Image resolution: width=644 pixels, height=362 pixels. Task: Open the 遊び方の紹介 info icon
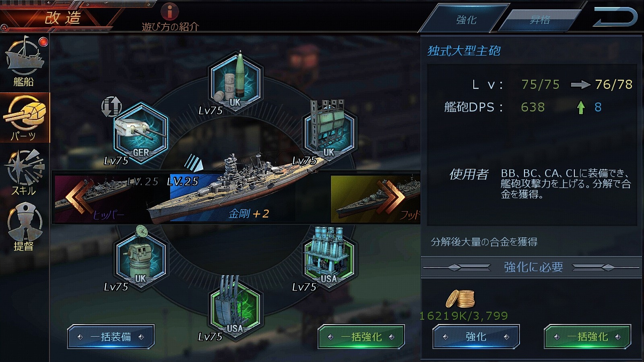click(x=170, y=12)
